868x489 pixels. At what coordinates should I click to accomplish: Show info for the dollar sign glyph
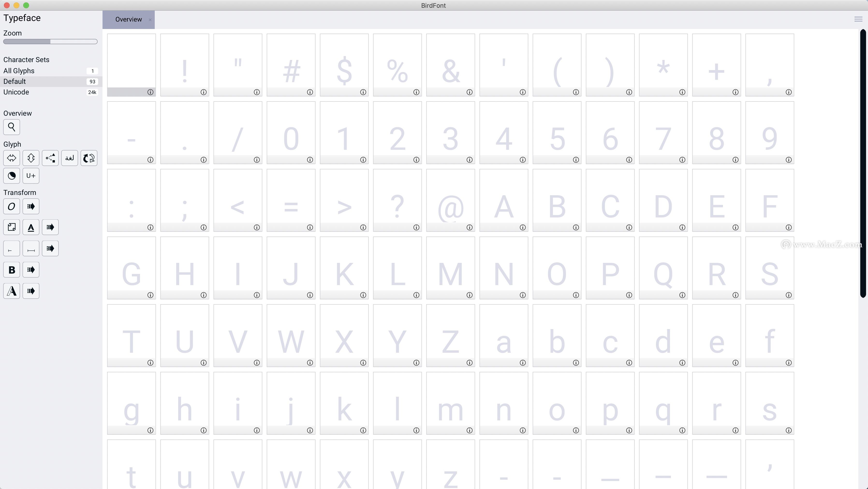point(363,92)
